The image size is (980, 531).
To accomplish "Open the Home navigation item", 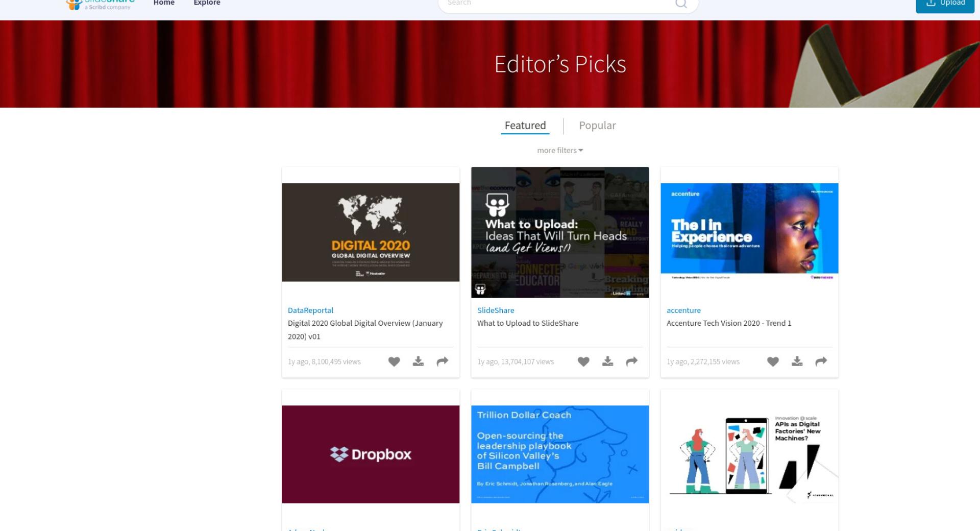I will [x=164, y=3].
